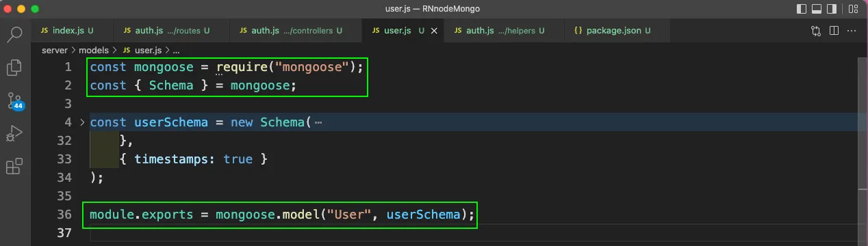The height and width of the screenshot is (246, 868).
Task: Open the breadcrumb symbols ellipsis
Action: [x=175, y=51]
